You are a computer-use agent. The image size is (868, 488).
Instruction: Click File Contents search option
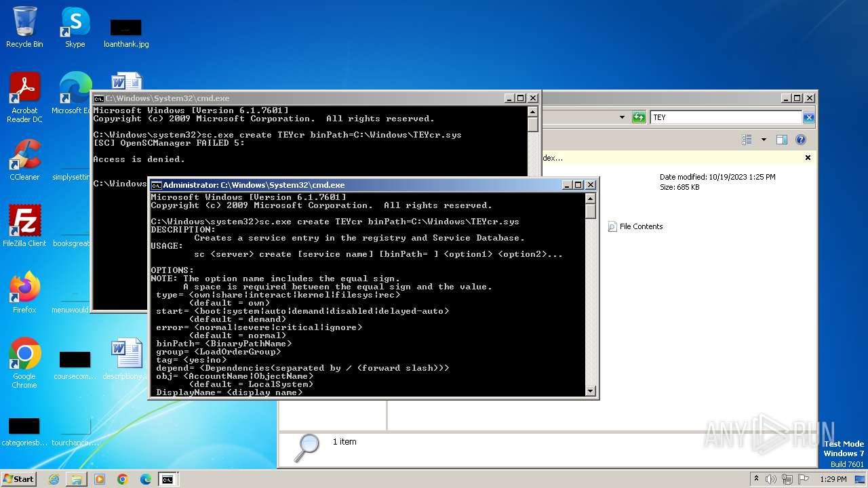point(635,226)
